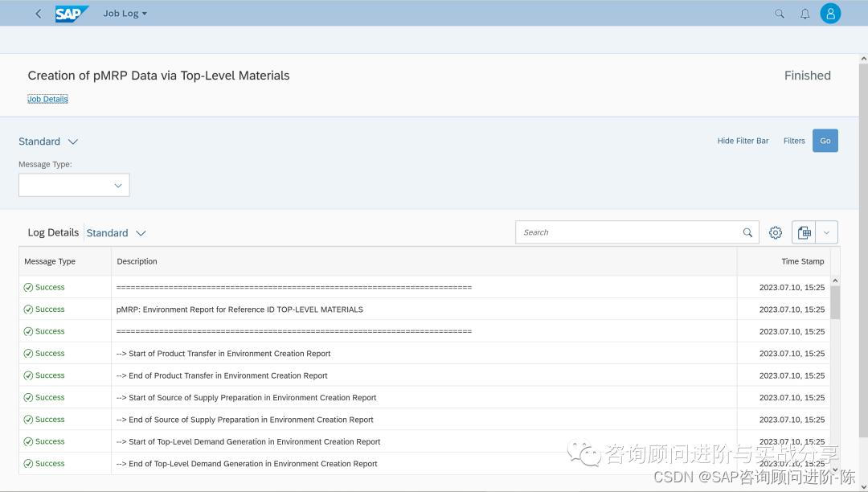Click the 'Finished' job status text

pyautogui.click(x=807, y=76)
